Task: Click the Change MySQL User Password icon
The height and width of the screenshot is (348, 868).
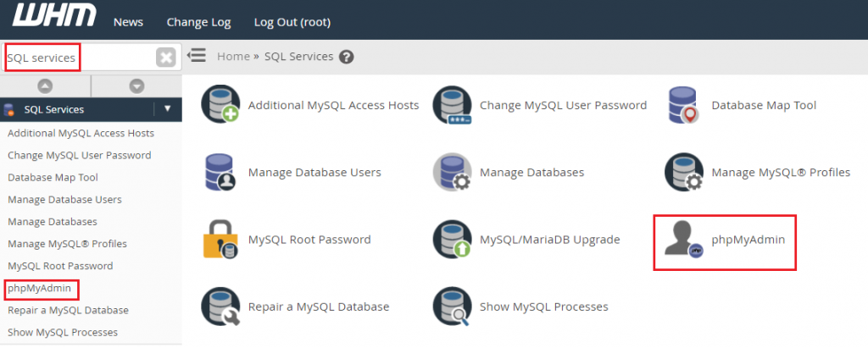Action: click(x=453, y=104)
